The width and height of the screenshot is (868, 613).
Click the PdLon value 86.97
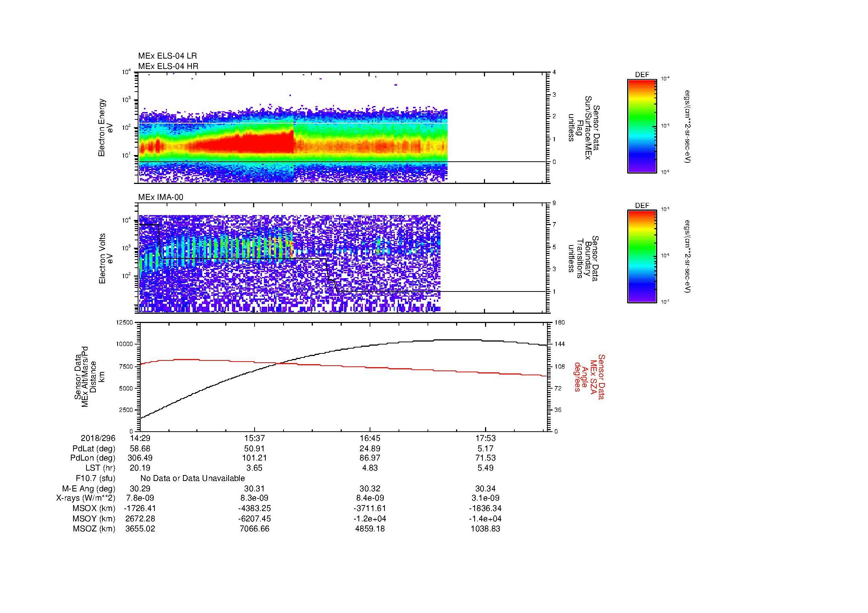click(x=370, y=458)
